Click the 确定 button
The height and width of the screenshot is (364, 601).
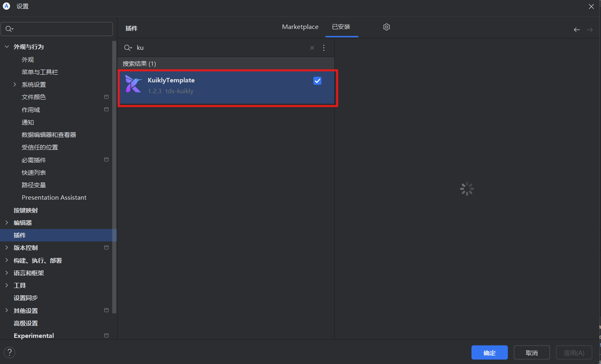[x=490, y=353]
